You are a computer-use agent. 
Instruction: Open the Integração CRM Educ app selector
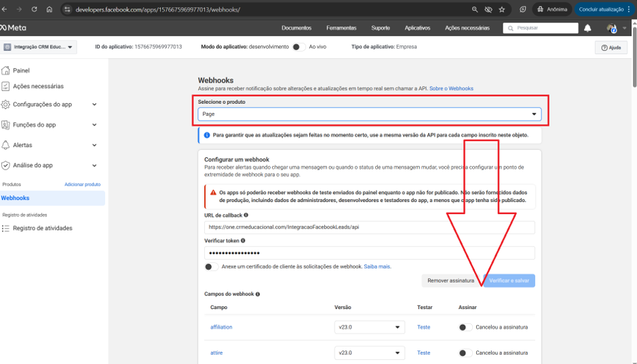[38, 47]
